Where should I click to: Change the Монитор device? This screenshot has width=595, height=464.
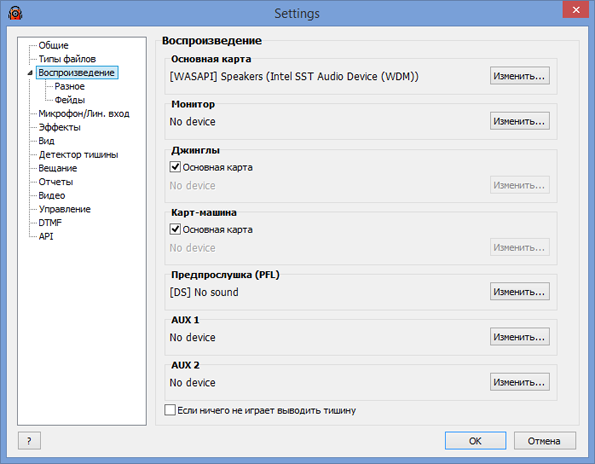pos(519,121)
